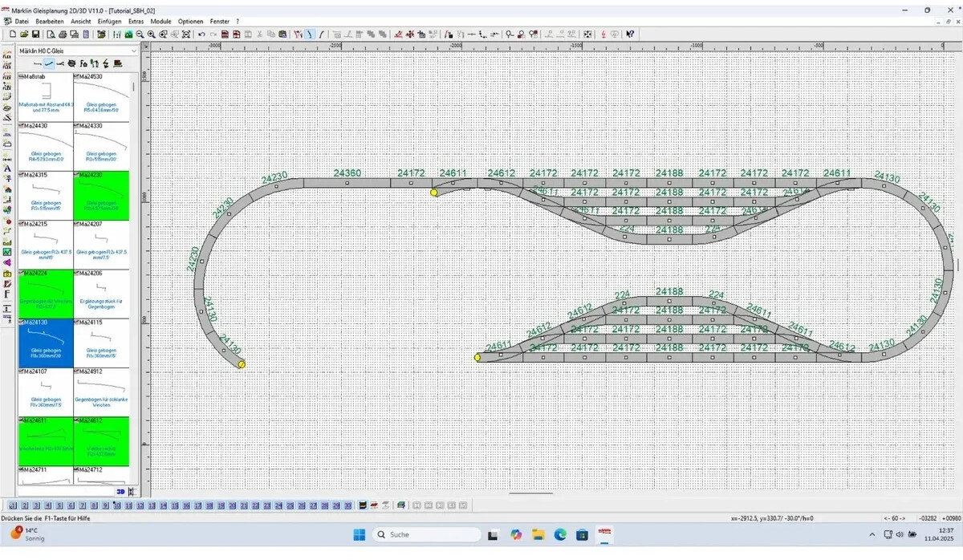Toggle layer 30 button
The image size is (963, 560).
point(347,505)
